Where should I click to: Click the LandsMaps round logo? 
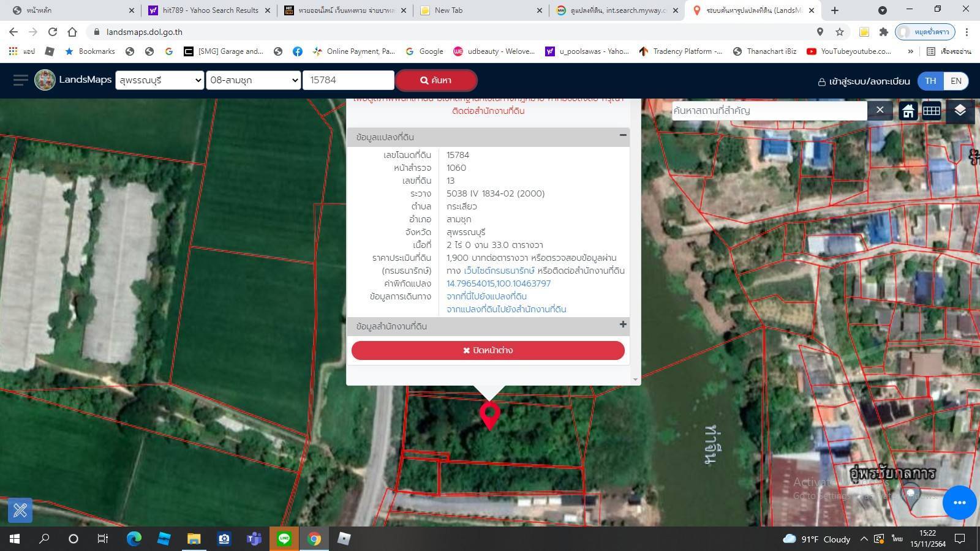coord(45,80)
